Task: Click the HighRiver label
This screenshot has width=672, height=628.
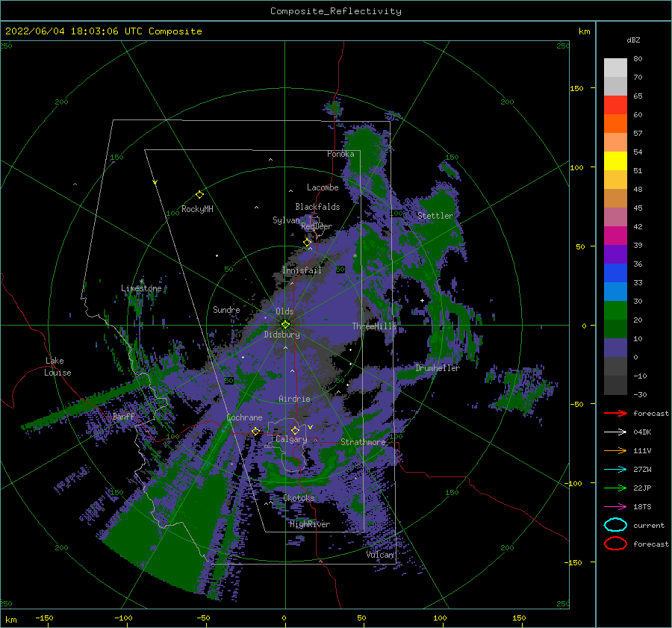Action: click(310, 524)
